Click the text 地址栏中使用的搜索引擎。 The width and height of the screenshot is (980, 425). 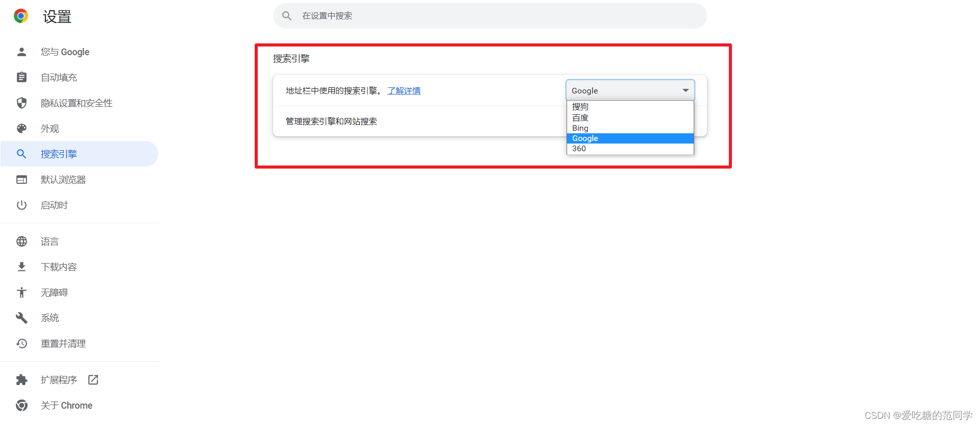(334, 90)
